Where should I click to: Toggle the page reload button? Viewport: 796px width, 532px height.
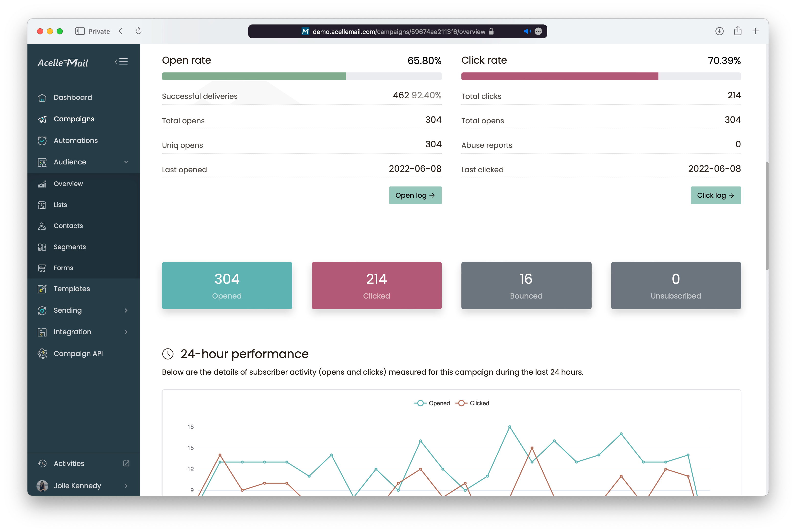point(138,31)
